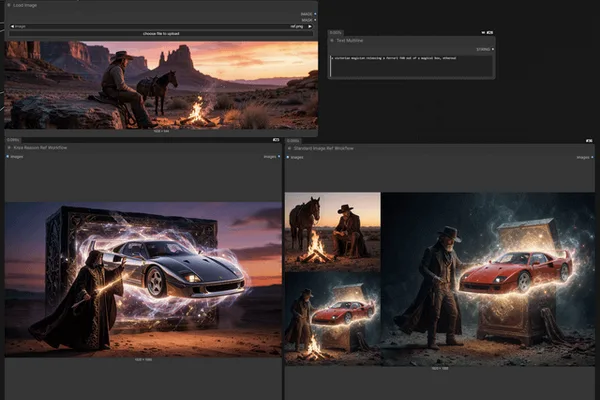The height and width of the screenshot is (400, 600).
Task: Click Standard Image Ref images output socket
Action: tap(592, 157)
